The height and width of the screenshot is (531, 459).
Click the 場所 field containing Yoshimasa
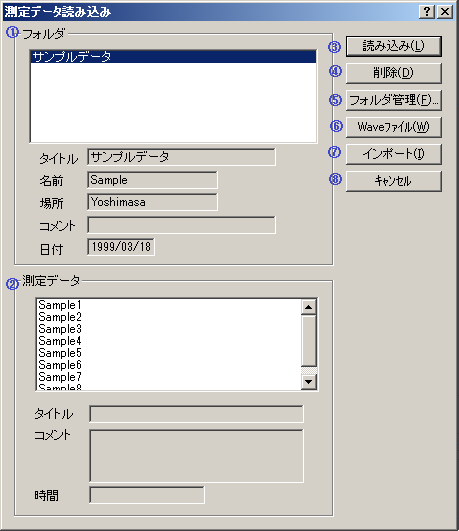[x=152, y=202]
